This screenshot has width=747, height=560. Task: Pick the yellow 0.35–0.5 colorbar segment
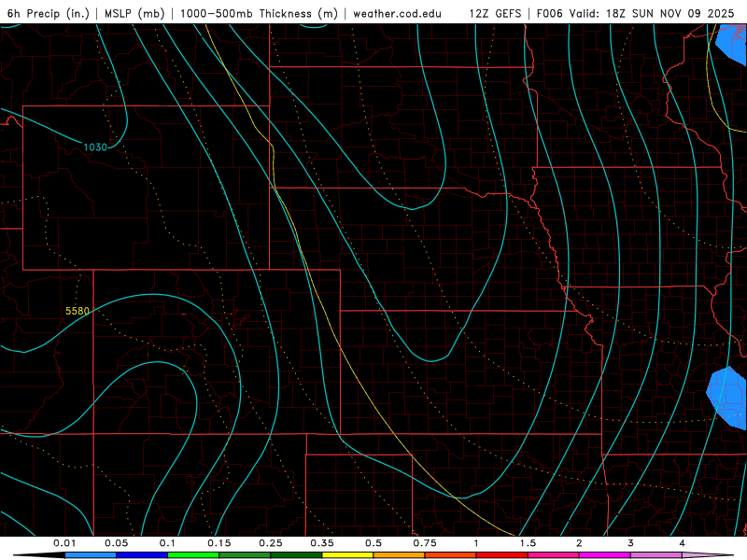coord(347,555)
